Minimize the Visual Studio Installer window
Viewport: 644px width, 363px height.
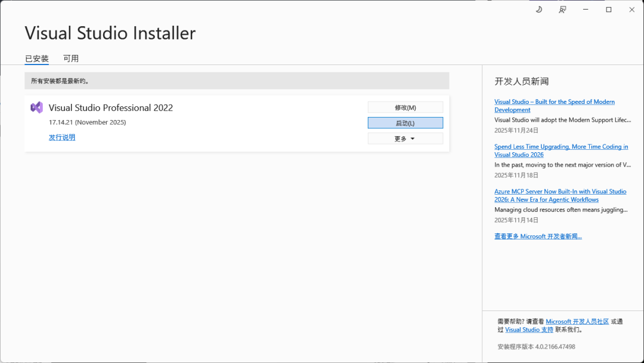pos(586,10)
